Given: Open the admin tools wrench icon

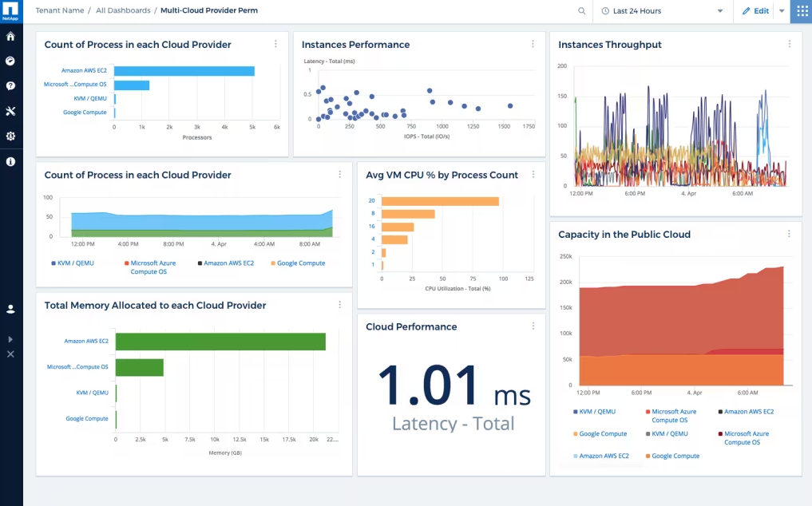Looking at the screenshot, I should pos(10,111).
